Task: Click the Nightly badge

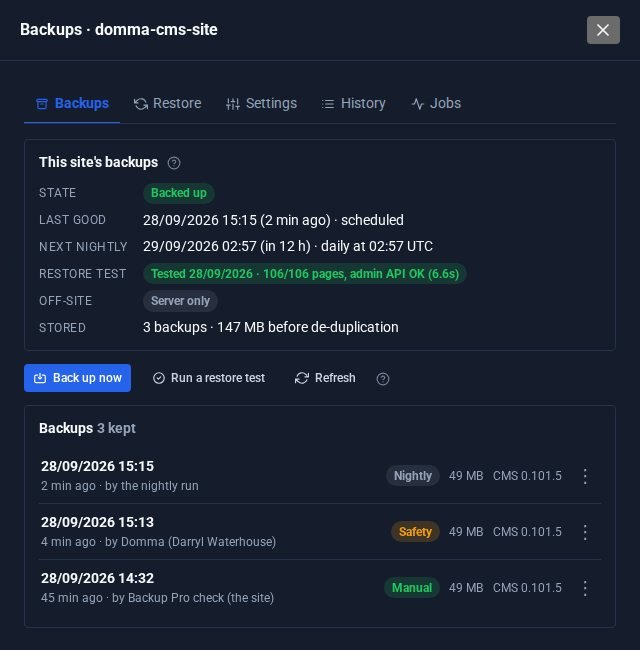Action: pyautogui.click(x=413, y=476)
